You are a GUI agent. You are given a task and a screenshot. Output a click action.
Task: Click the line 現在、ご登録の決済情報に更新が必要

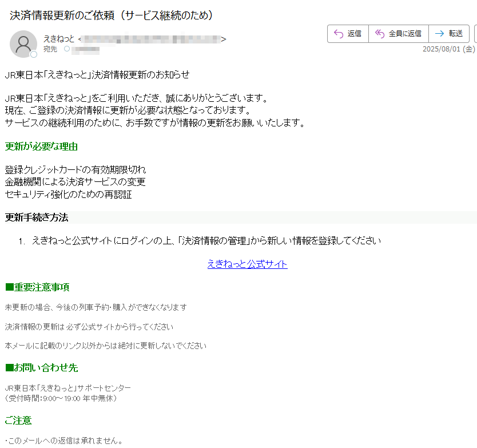pyautogui.click(x=128, y=110)
